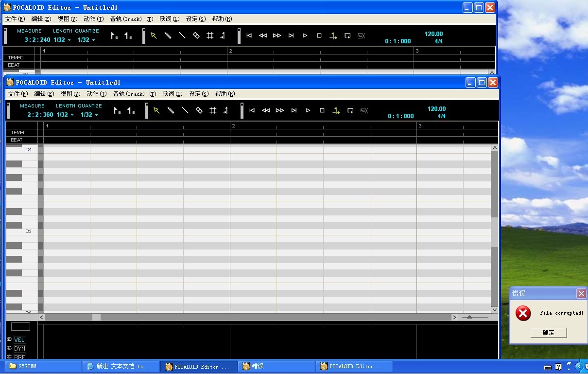Select the arrow pointer tool in front editor
Image resolution: width=588 pixels, height=374 pixels.
156,110
